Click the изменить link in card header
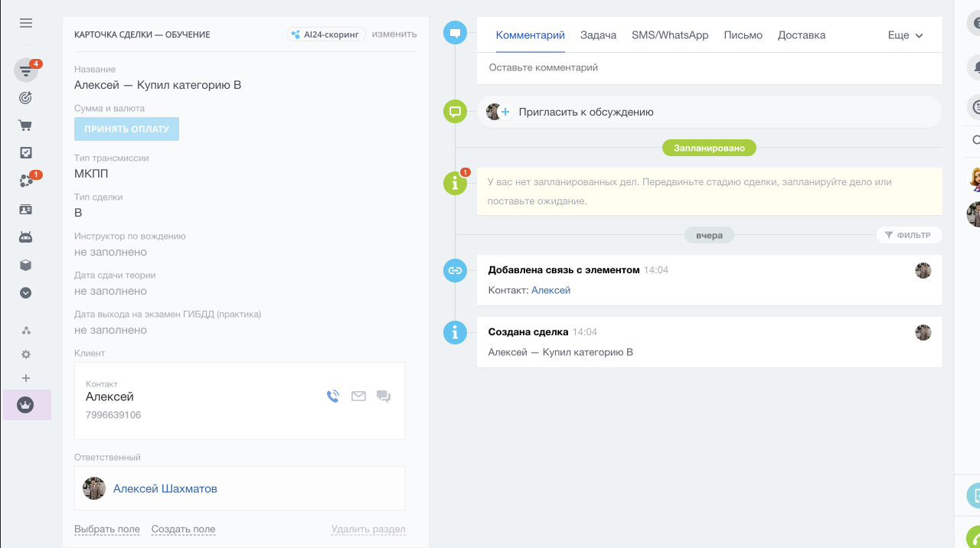 click(x=394, y=34)
